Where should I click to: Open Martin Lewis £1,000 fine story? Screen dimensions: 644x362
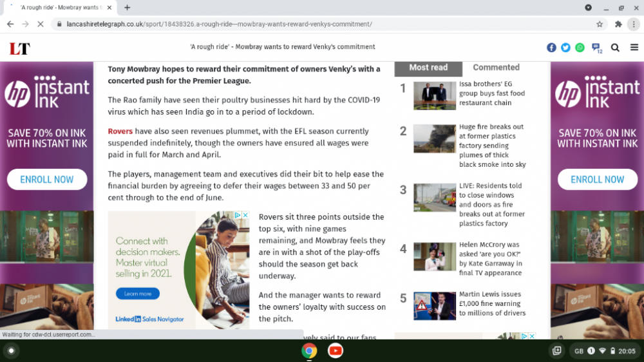point(492,303)
